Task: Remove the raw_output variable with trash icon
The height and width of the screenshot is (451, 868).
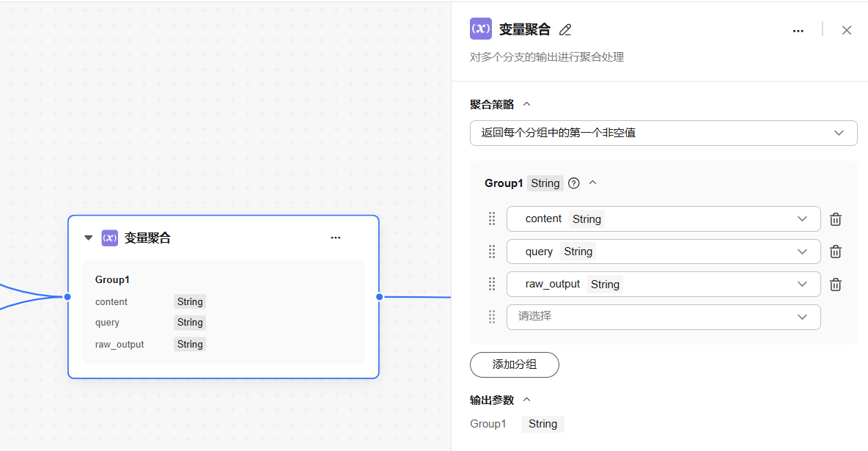Action: pos(835,285)
